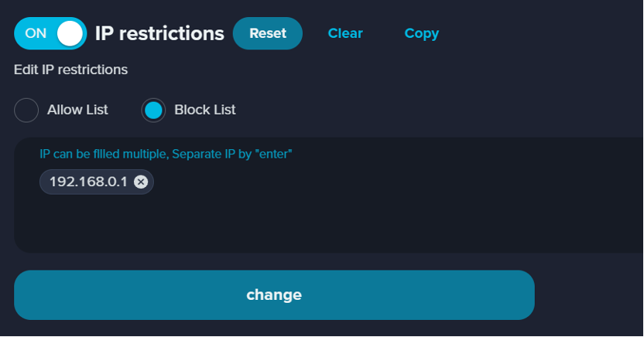Click the ON text inside the switch
This screenshot has width=644, height=337.
pos(36,33)
